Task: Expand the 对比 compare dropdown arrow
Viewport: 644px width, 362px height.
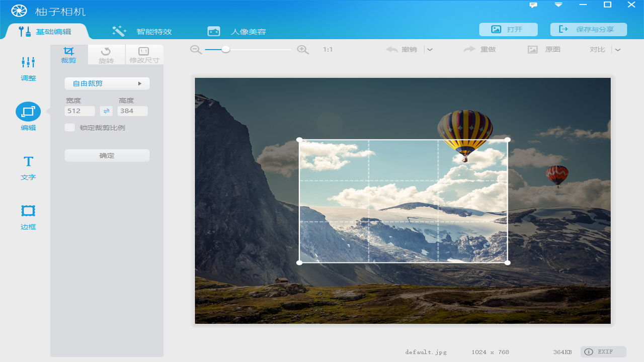Action: point(618,50)
